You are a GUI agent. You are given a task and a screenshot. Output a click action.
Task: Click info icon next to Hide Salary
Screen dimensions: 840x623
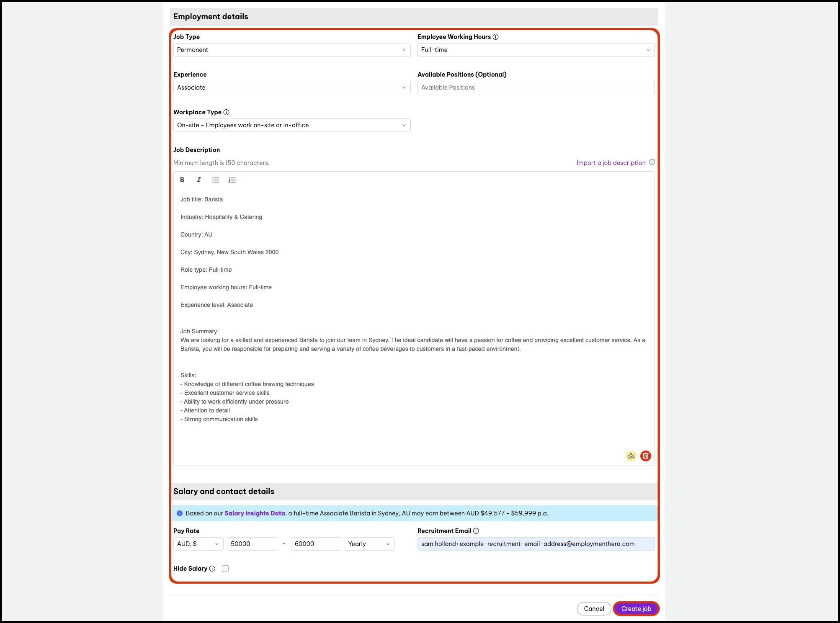point(212,569)
